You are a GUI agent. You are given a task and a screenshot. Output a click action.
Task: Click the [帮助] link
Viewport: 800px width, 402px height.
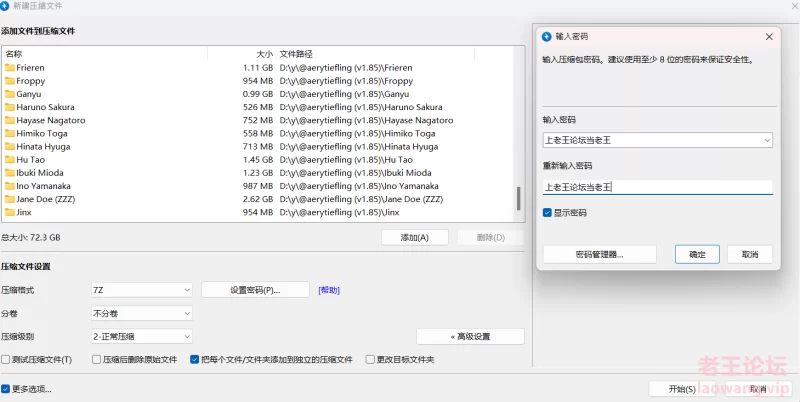click(x=329, y=290)
